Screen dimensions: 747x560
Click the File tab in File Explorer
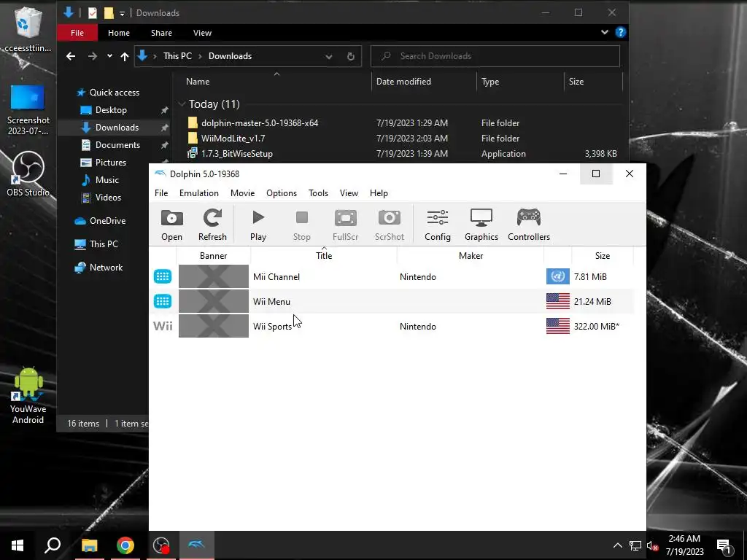pos(77,33)
